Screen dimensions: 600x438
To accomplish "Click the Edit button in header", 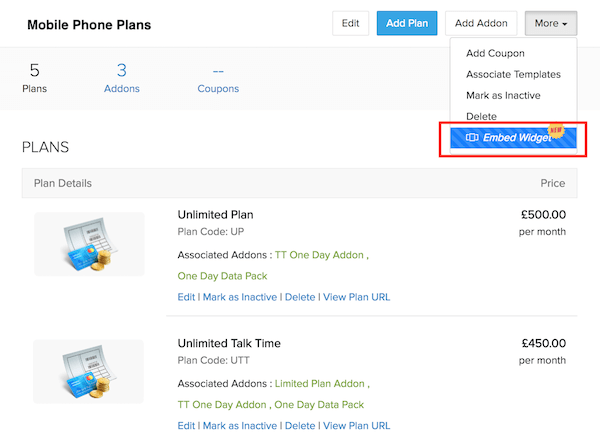I will click(350, 22).
